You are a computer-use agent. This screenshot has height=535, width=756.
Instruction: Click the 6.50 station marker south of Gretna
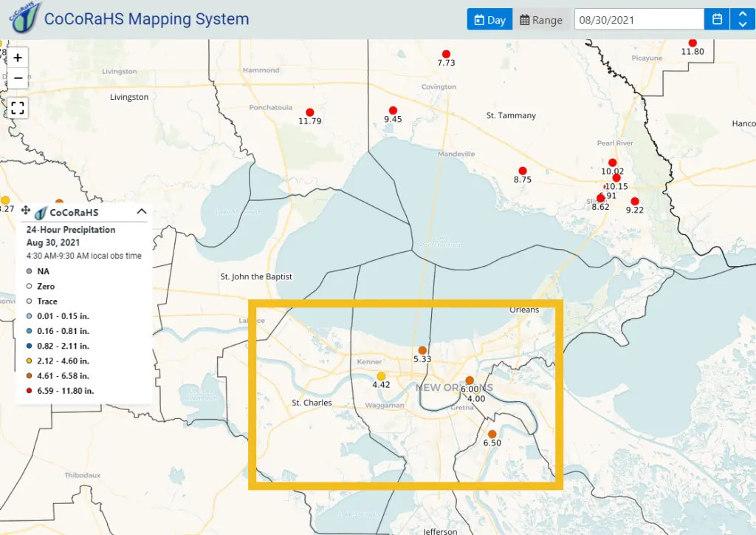click(x=492, y=434)
